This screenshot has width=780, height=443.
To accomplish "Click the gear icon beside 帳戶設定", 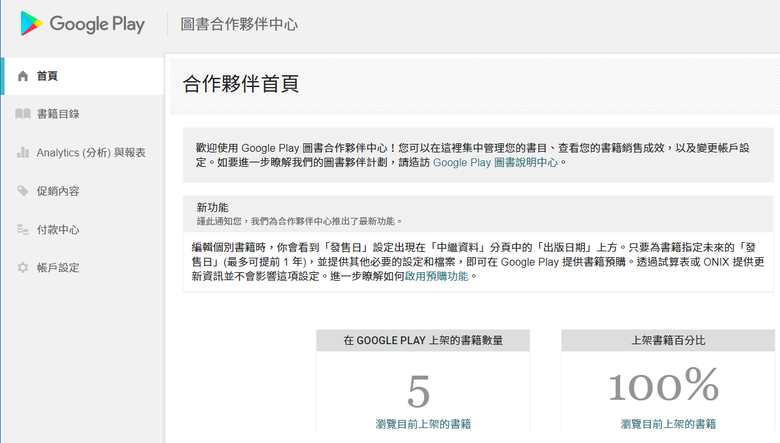I will click(x=23, y=268).
